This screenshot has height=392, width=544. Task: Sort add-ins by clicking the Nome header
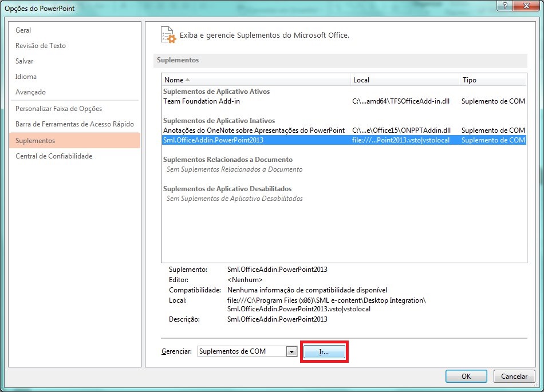pyautogui.click(x=175, y=80)
